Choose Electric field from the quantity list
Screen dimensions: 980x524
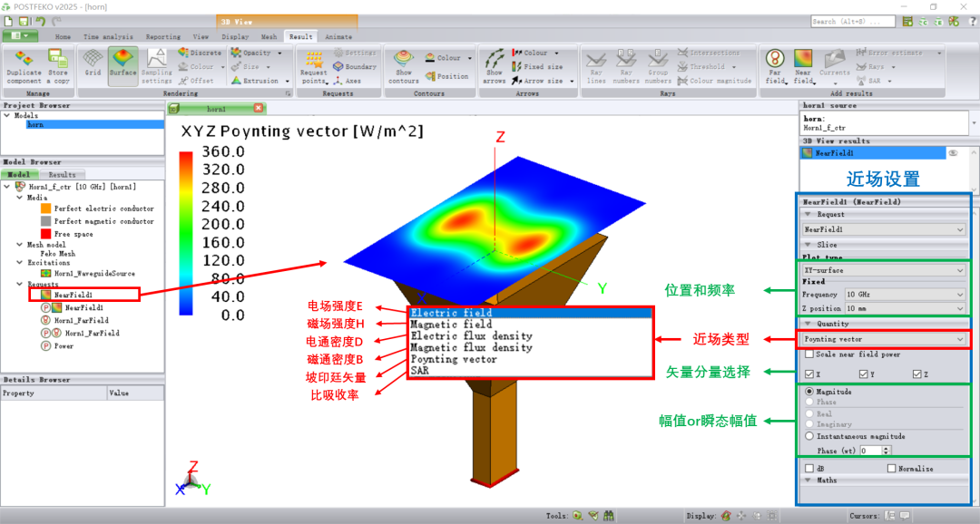(530, 313)
